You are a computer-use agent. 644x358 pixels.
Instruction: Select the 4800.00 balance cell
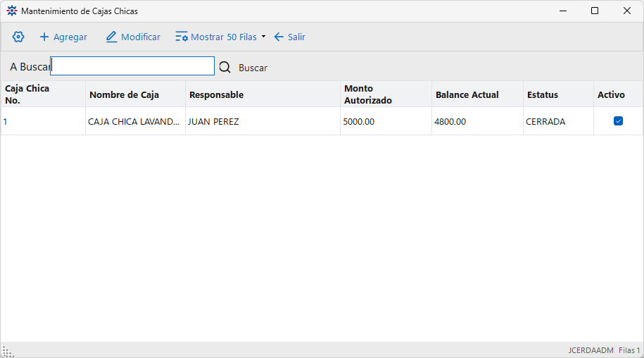(x=478, y=121)
